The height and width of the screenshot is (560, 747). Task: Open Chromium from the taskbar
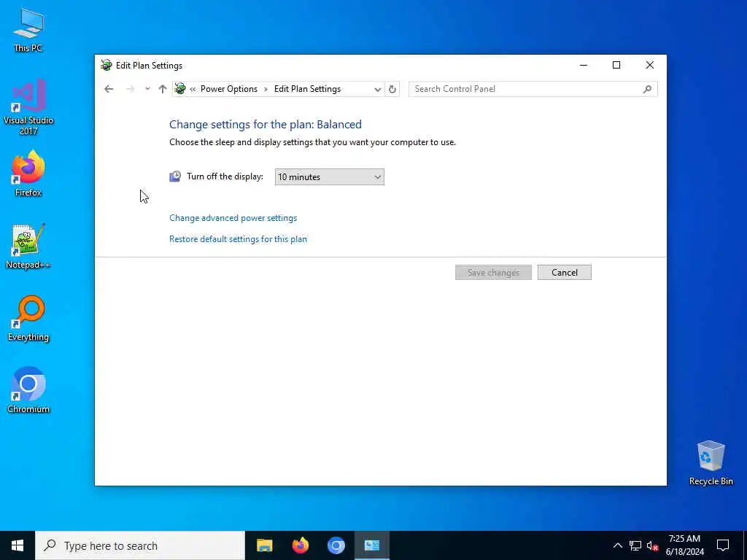click(x=336, y=545)
